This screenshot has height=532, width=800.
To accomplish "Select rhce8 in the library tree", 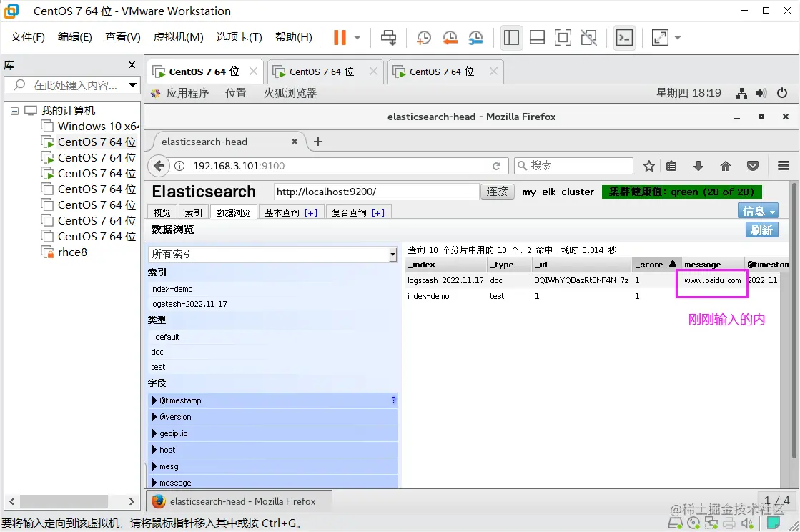I will pos(72,252).
